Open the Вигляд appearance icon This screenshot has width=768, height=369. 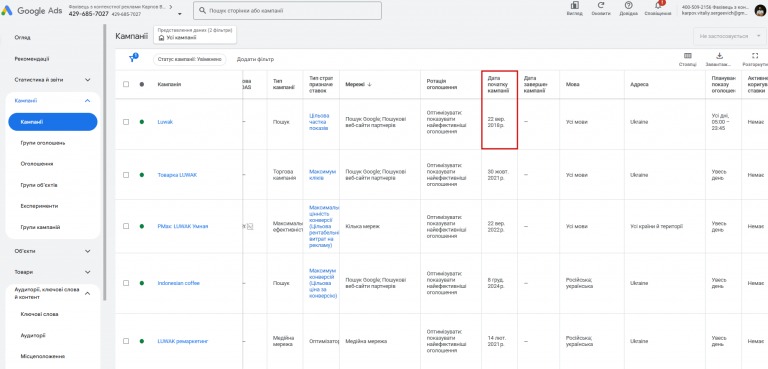pyautogui.click(x=575, y=5)
